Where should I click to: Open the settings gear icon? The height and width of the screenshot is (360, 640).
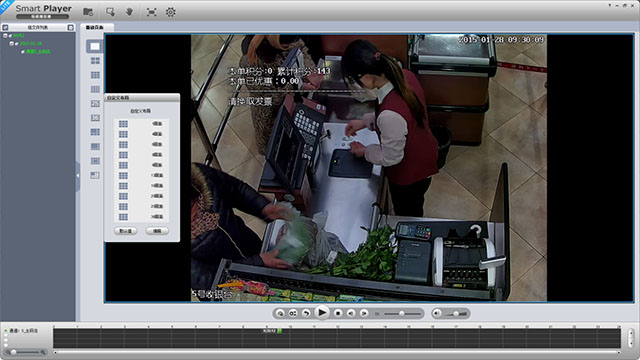click(x=171, y=12)
